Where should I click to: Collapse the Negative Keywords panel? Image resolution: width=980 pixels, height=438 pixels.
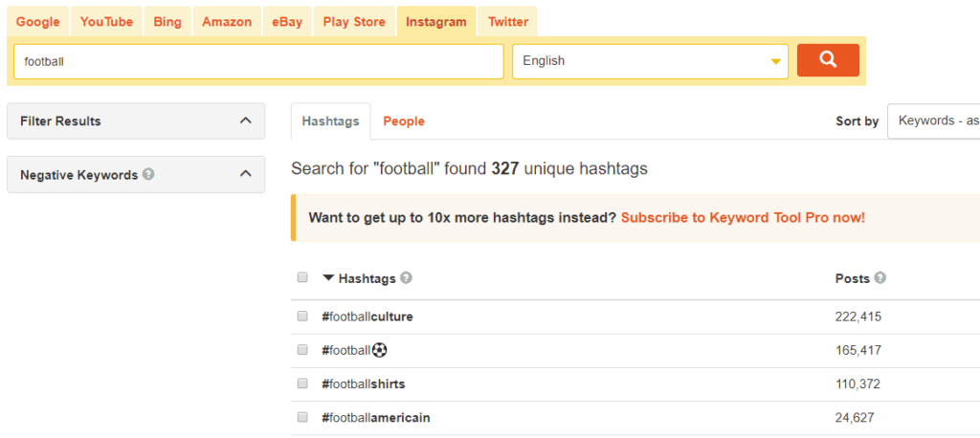click(x=246, y=174)
